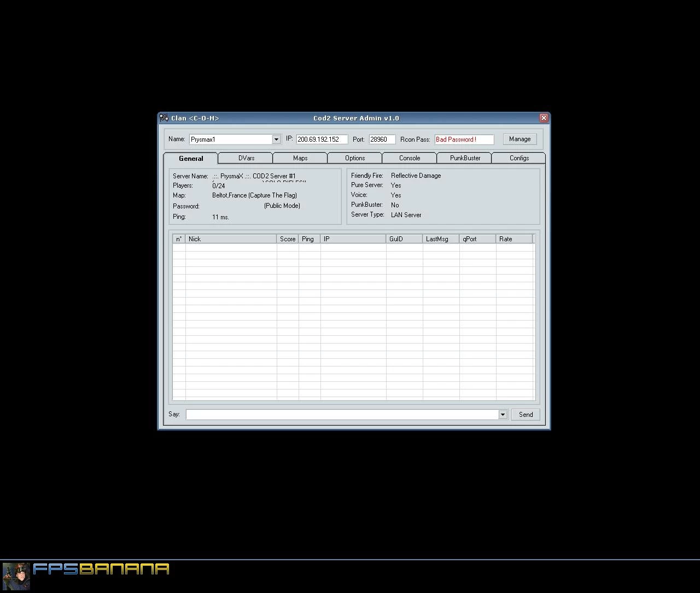The height and width of the screenshot is (593, 700).
Task: Click the '0/24' players value
Action: click(x=218, y=186)
